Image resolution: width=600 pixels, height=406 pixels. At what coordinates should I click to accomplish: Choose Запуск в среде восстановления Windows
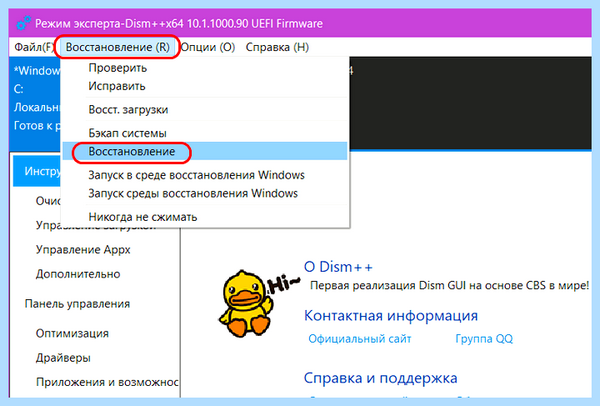pos(205,175)
